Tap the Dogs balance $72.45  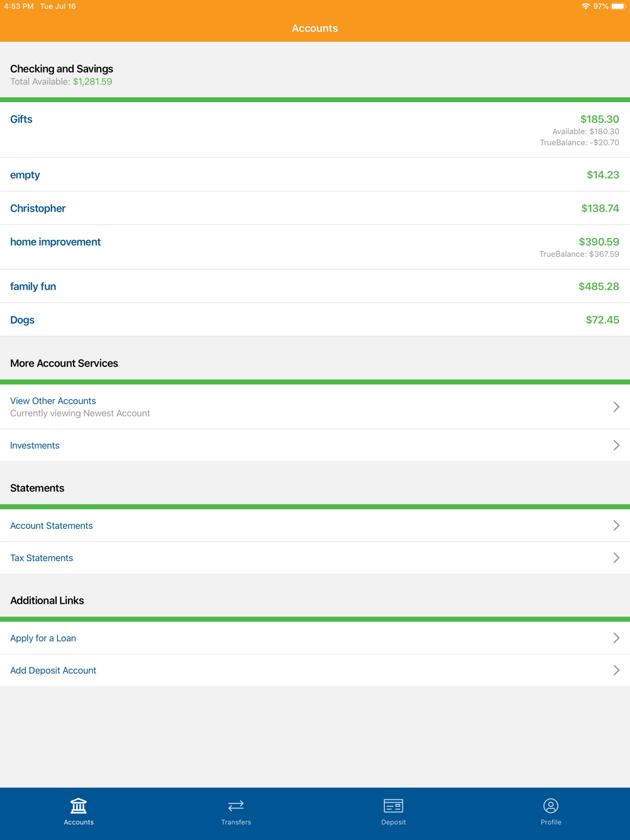pyautogui.click(x=602, y=320)
